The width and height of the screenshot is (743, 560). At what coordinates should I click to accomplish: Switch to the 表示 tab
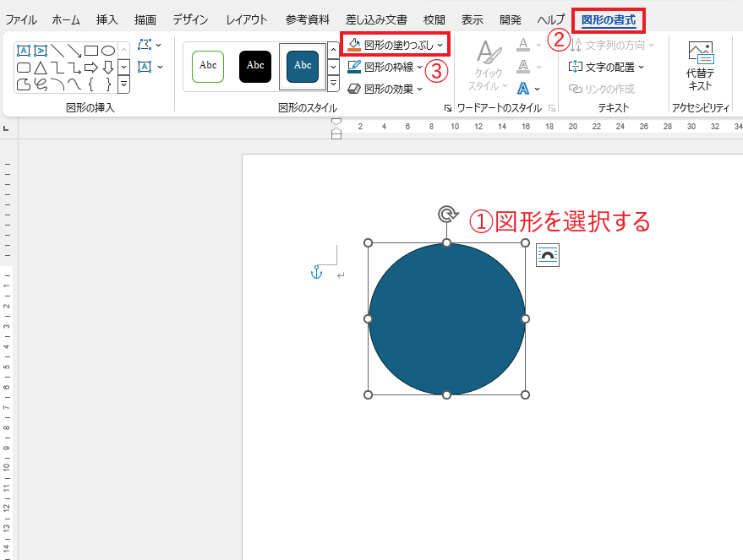[472, 20]
